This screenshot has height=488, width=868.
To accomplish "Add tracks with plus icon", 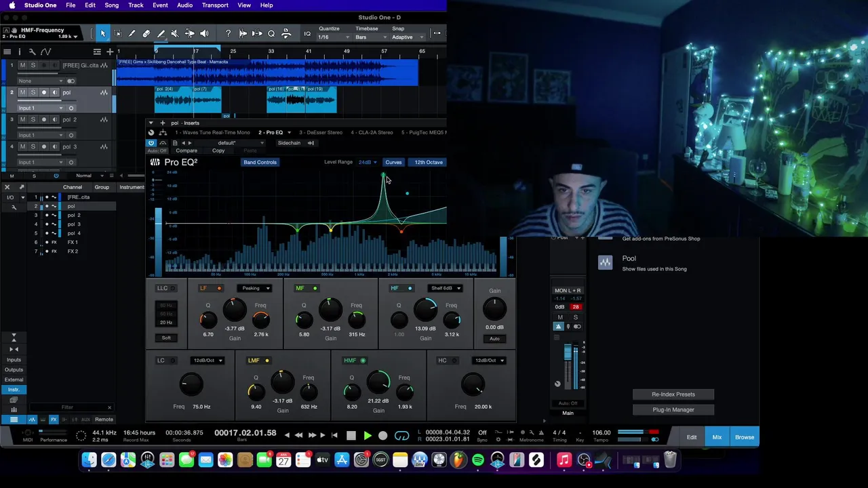I will coord(110,52).
